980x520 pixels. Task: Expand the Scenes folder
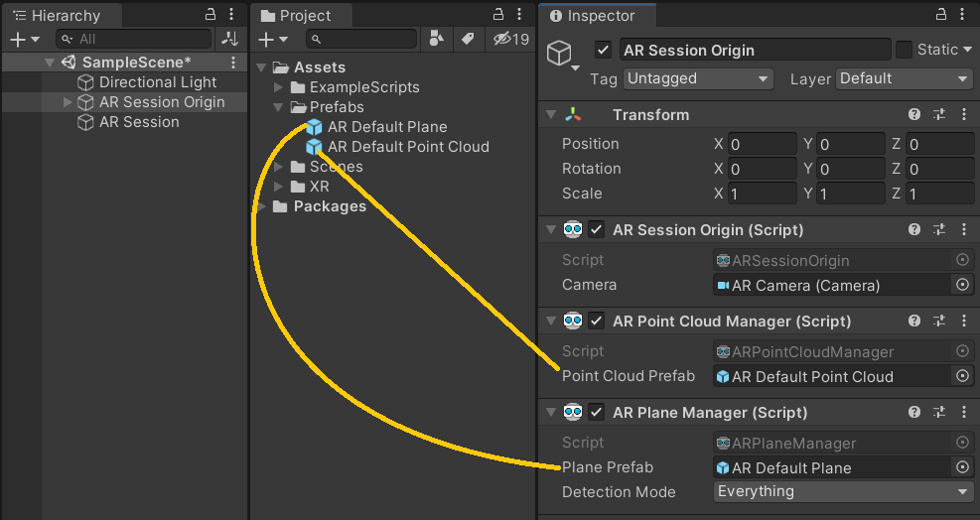pos(278,167)
